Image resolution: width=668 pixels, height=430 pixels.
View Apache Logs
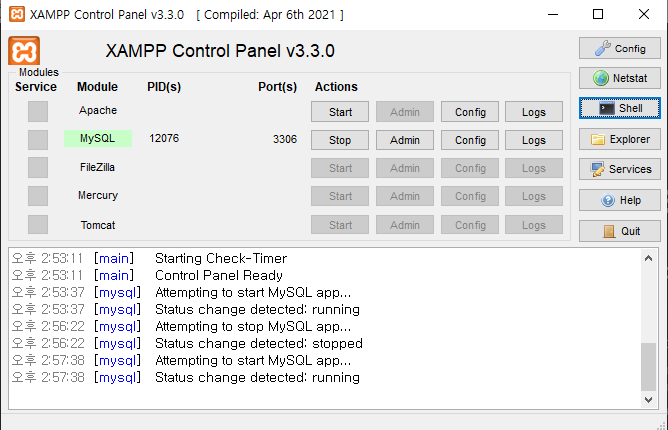[534, 112]
